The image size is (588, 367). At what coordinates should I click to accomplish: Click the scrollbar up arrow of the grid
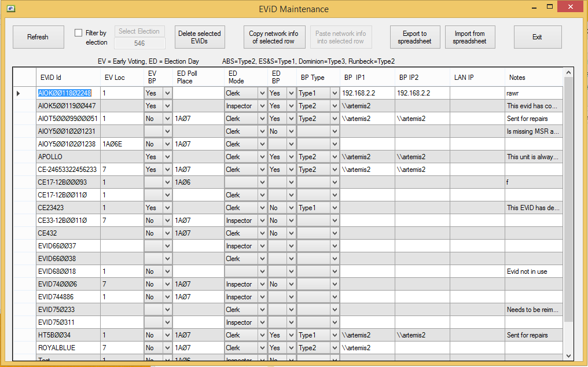[x=568, y=72]
